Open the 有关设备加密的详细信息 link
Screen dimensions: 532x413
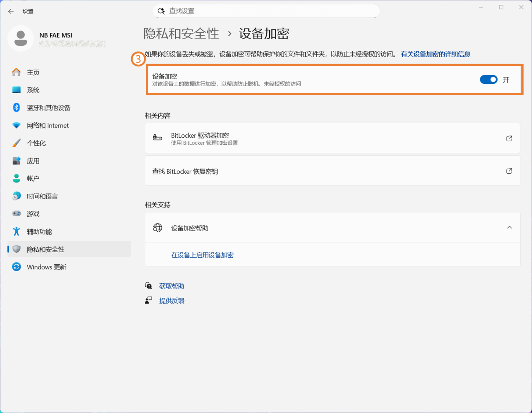coord(435,54)
